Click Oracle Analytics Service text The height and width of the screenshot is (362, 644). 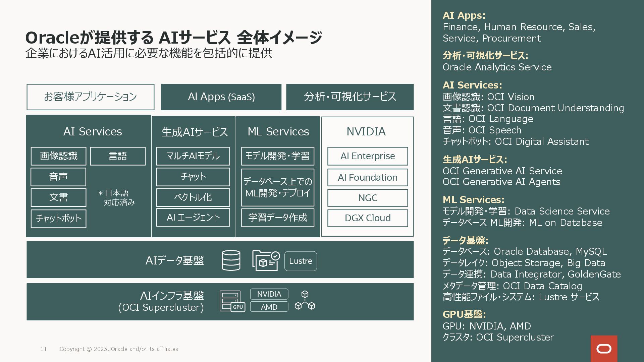tap(497, 67)
